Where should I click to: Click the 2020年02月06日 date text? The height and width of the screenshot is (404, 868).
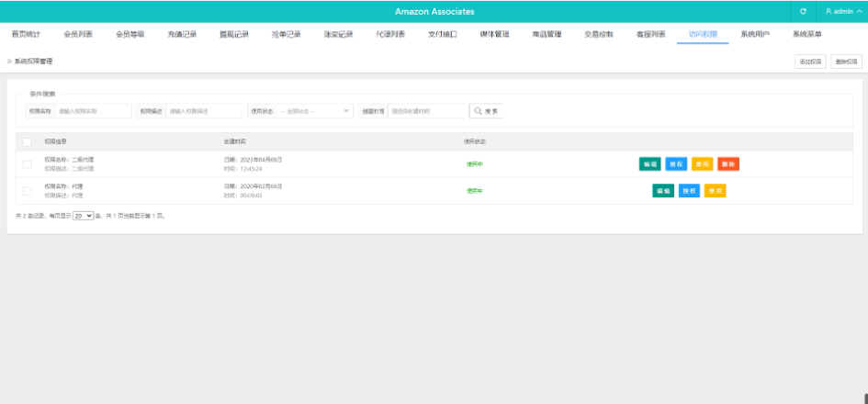(x=260, y=186)
